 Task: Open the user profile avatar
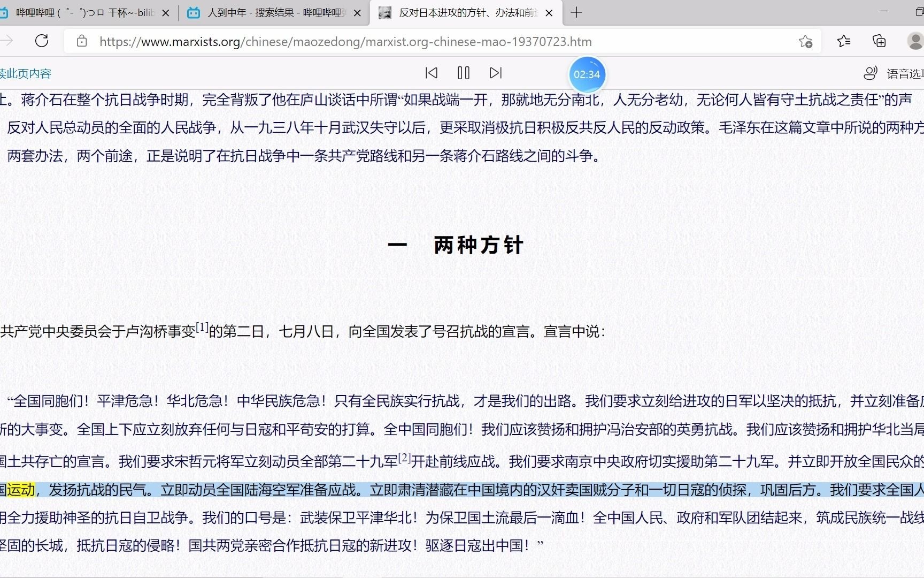click(915, 41)
